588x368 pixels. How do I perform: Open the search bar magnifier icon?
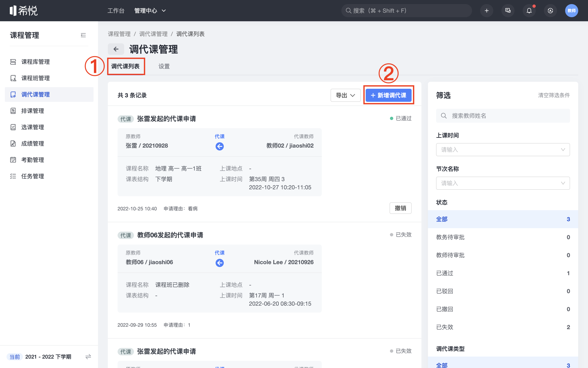pyautogui.click(x=348, y=11)
